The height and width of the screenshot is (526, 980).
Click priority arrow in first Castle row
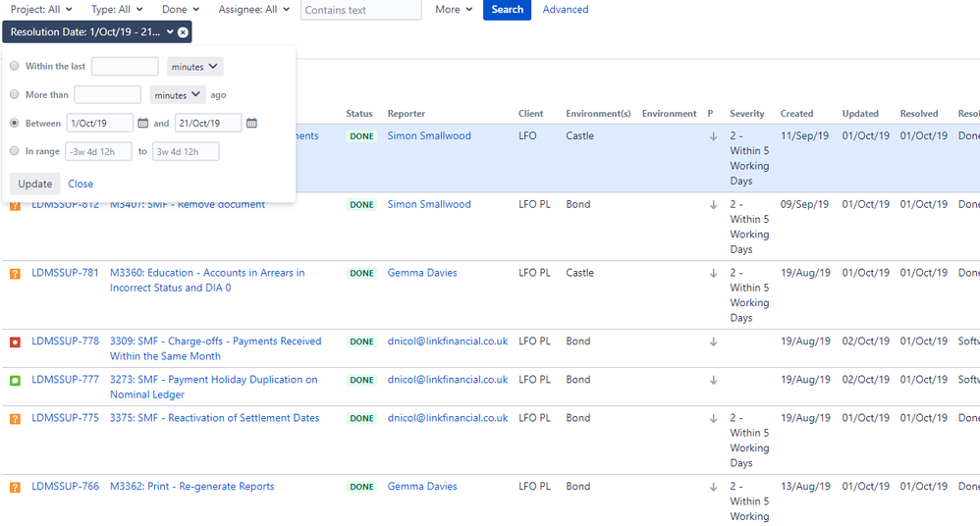pyautogui.click(x=713, y=136)
